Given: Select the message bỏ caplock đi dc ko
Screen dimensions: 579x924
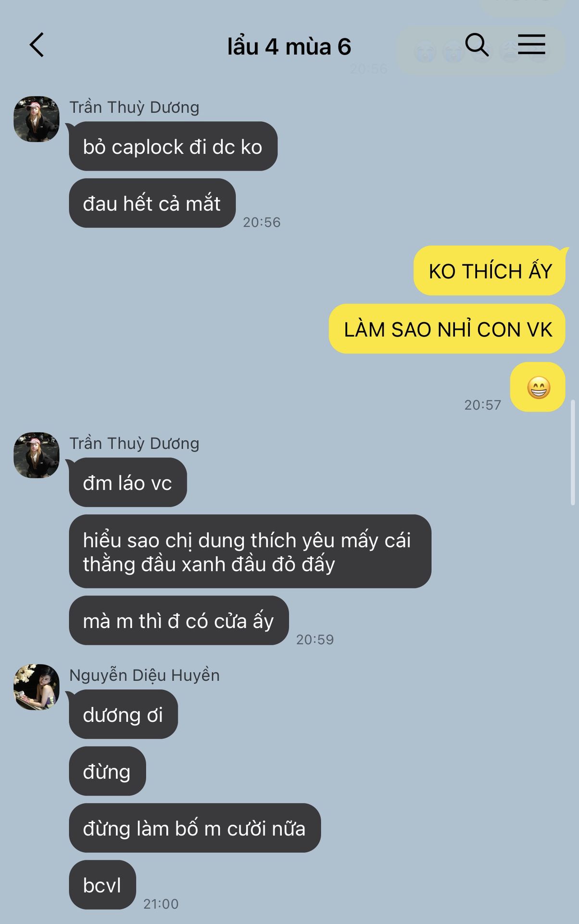Looking at the screenshot, I should click(x=173, y=146).
